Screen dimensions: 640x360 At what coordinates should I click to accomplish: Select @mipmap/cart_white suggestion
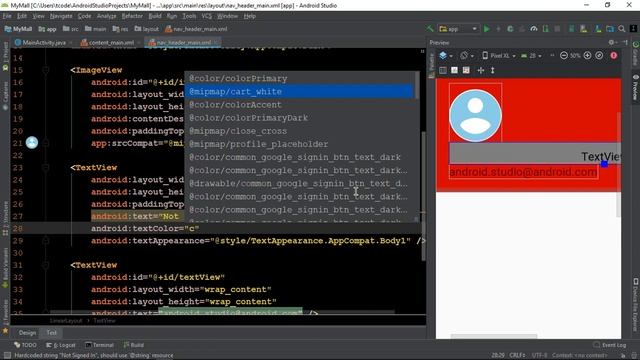click(300, 91)
